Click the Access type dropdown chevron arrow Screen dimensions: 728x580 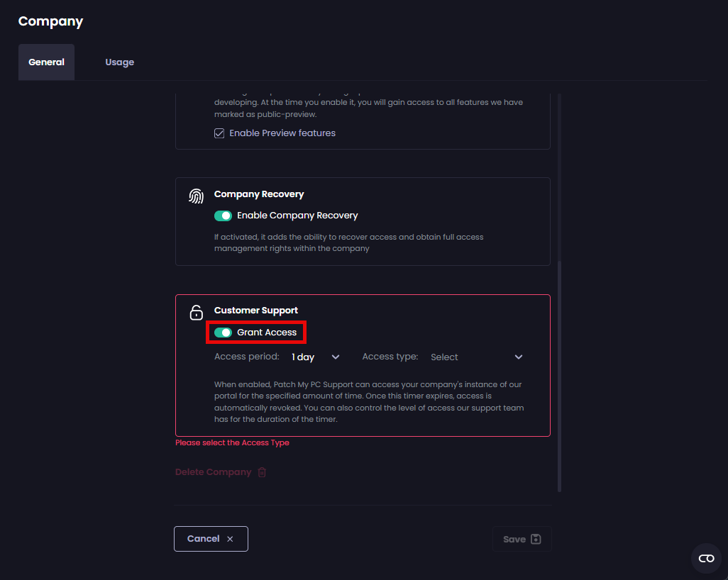tap(519, 357)
